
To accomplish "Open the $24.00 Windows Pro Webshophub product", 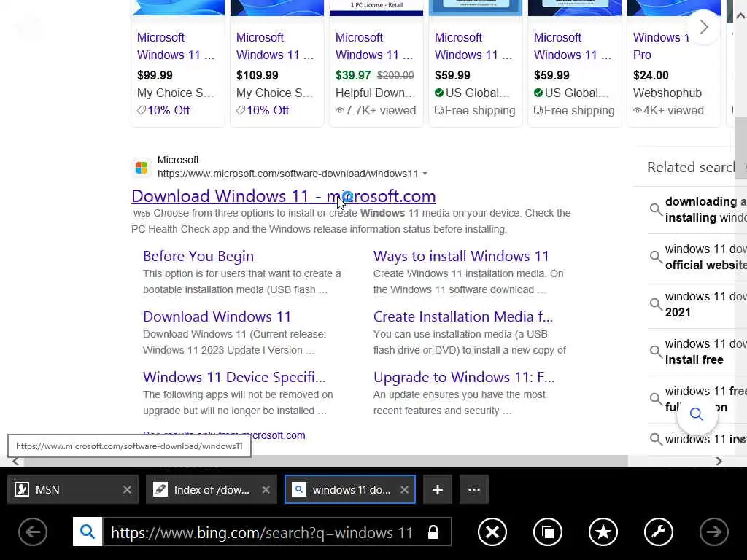I will [x=673, y=63].
